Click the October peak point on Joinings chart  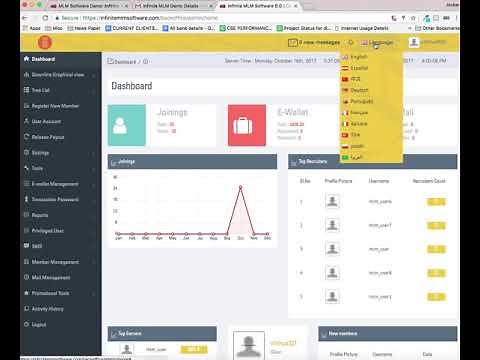[x=240, y=187]
